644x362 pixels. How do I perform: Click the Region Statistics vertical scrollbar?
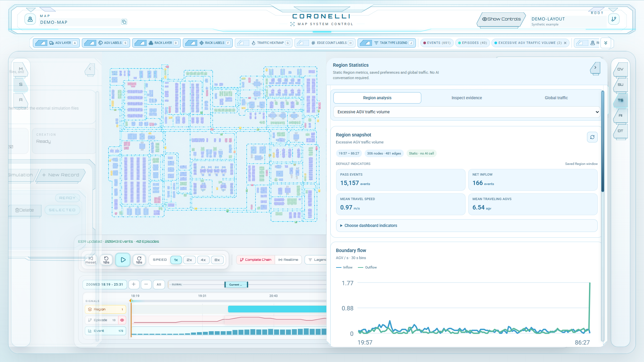click(x=603, y=141)
